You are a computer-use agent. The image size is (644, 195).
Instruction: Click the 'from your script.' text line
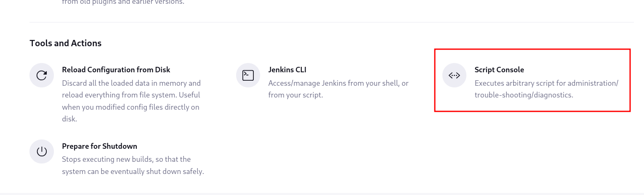(x=295, y=95)
